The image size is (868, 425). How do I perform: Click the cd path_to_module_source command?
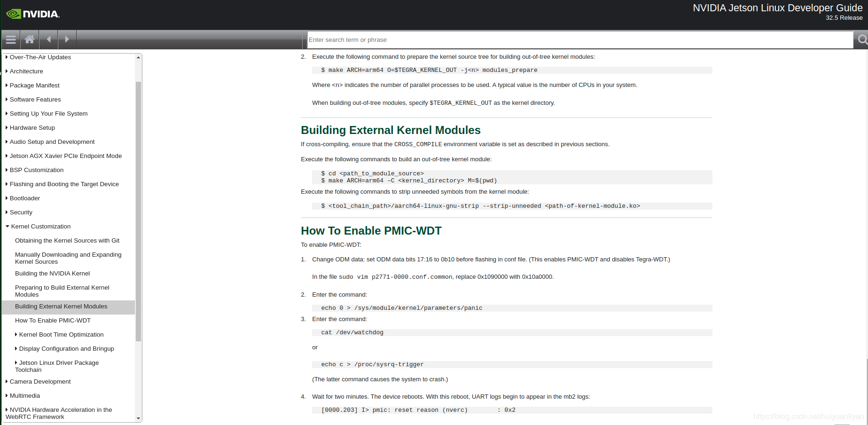point(372,173)
